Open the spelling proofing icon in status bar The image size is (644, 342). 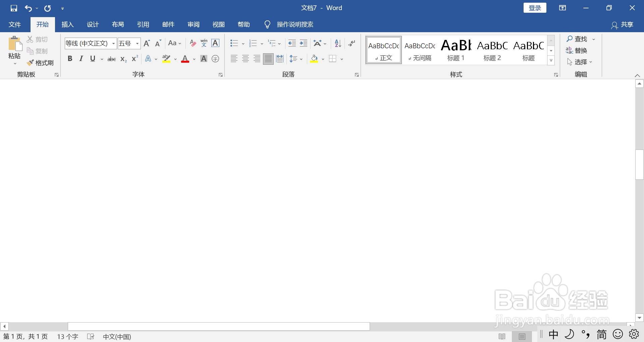pos(91,336)
